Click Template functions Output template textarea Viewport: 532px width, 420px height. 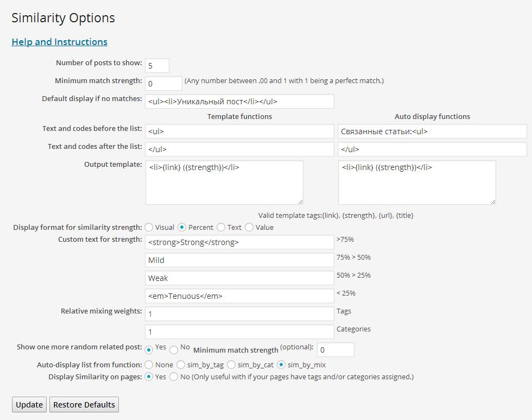tap(224, 183)
